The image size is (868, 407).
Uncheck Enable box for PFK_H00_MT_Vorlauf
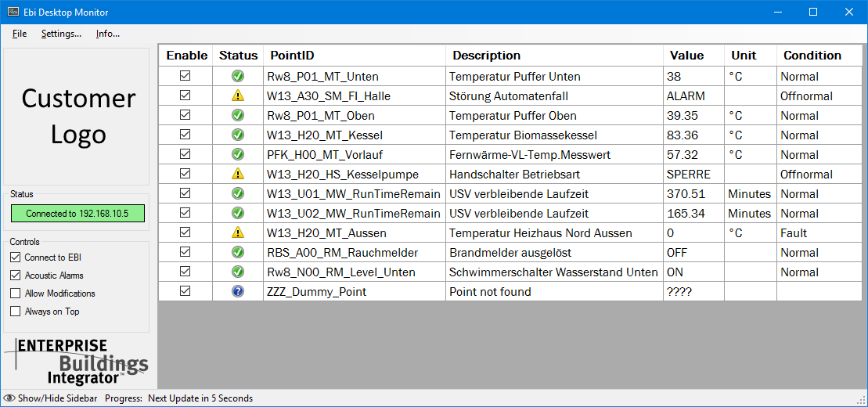click(x=185, y=154)
